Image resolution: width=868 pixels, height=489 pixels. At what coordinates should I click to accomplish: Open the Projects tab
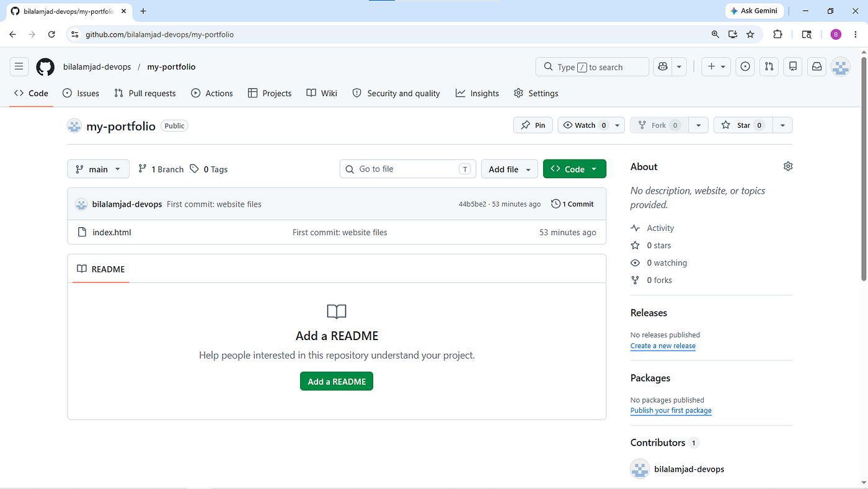pos(270,93)
